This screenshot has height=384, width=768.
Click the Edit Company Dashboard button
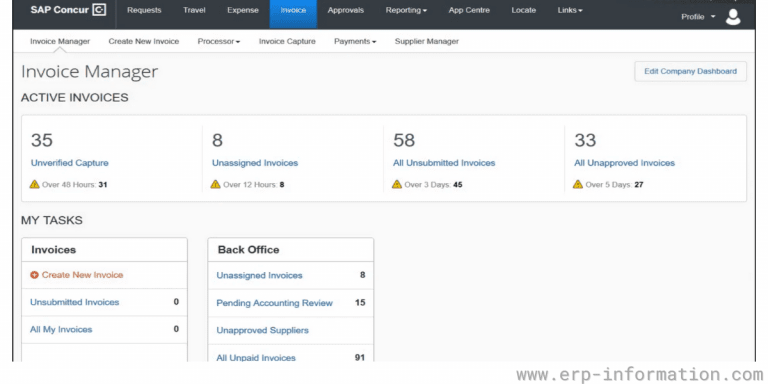pyautogui.click(x=691, y=72)
